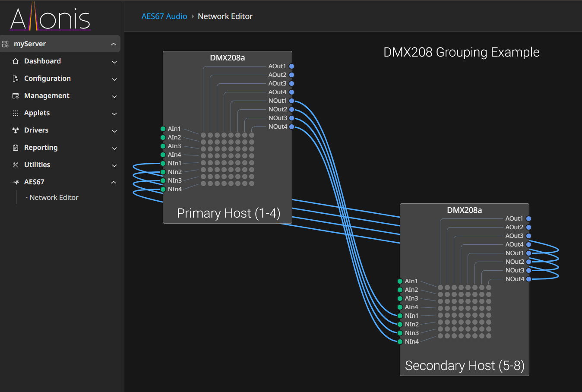582x392 pixels.
Task: Click Secondary Host AIn1 input port
Action: point(400,281)
